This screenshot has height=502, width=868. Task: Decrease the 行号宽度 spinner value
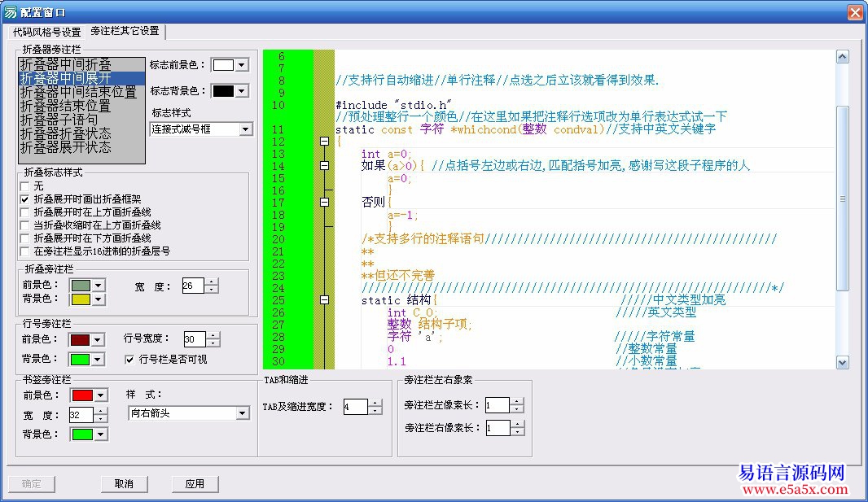point(213,343)
